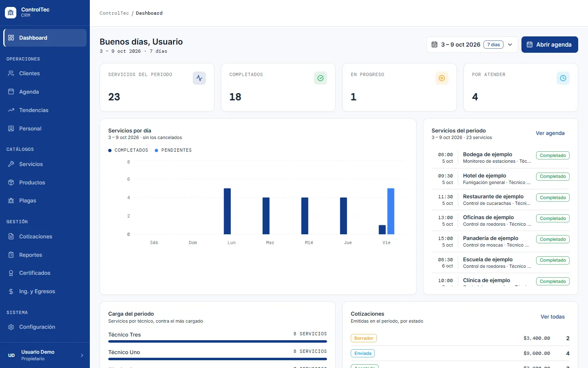The width and height of the screenshot is (588, 368).
Task: Click the Tendencias trend-line icon
Action: pos(11,110)
